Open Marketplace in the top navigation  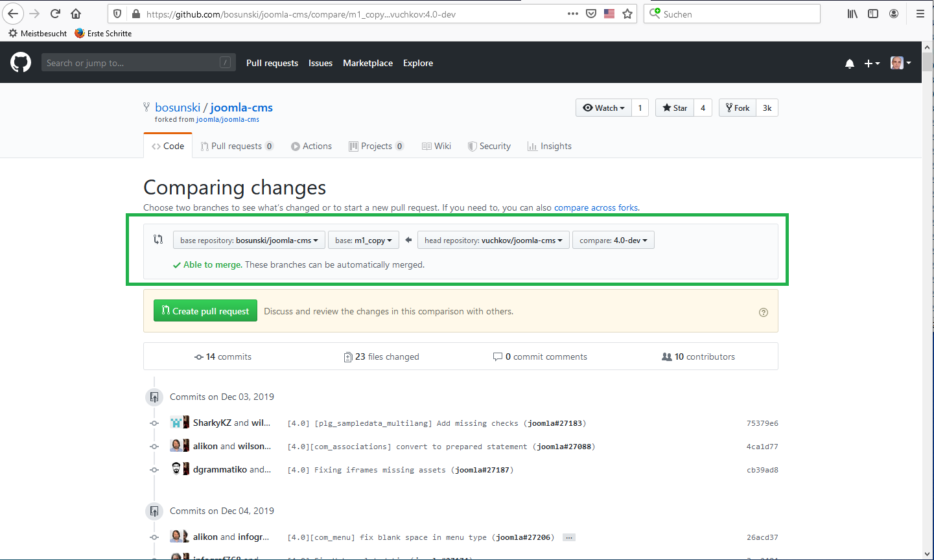click(x=368, y=63)
